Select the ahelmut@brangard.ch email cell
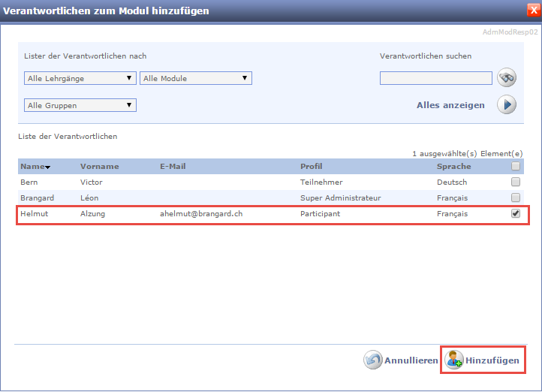Image resolution: width=542 pixels, height=392 pixels. 200,213
